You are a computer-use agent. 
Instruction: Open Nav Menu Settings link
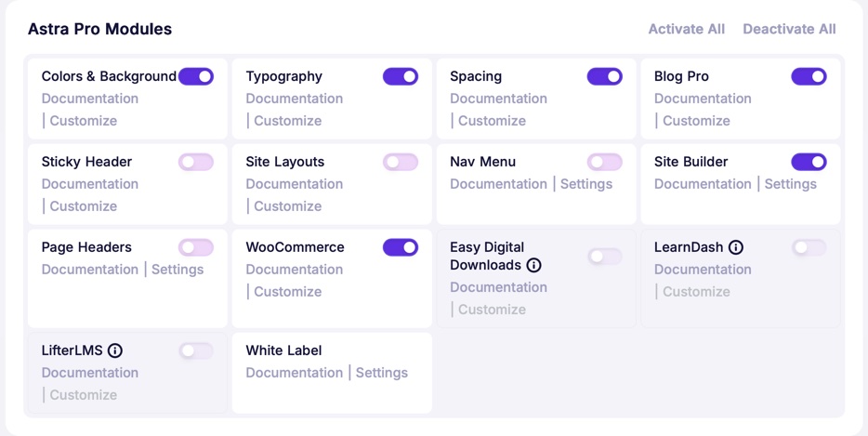(x=586, y=184)
